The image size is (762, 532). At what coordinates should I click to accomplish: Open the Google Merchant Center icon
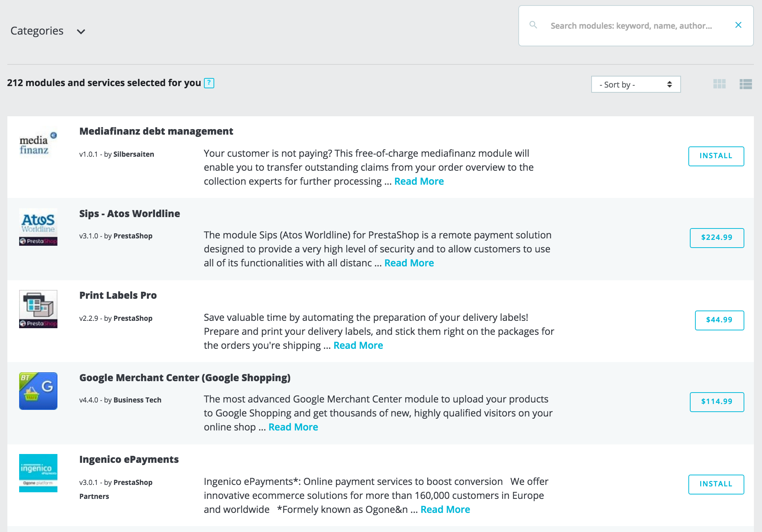38,391
